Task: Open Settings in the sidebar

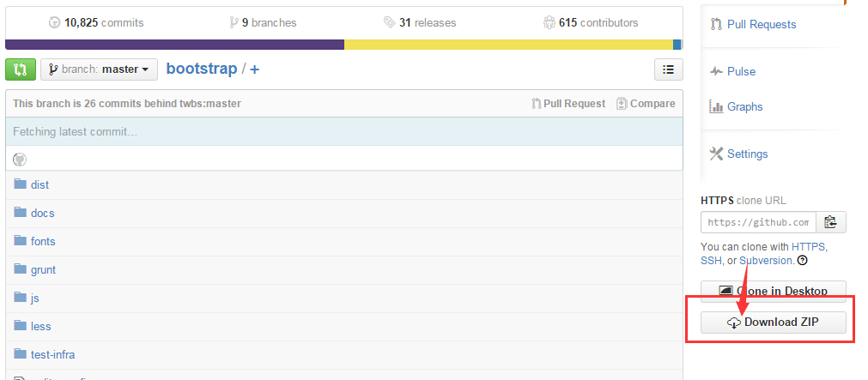Action: point(747,154)
